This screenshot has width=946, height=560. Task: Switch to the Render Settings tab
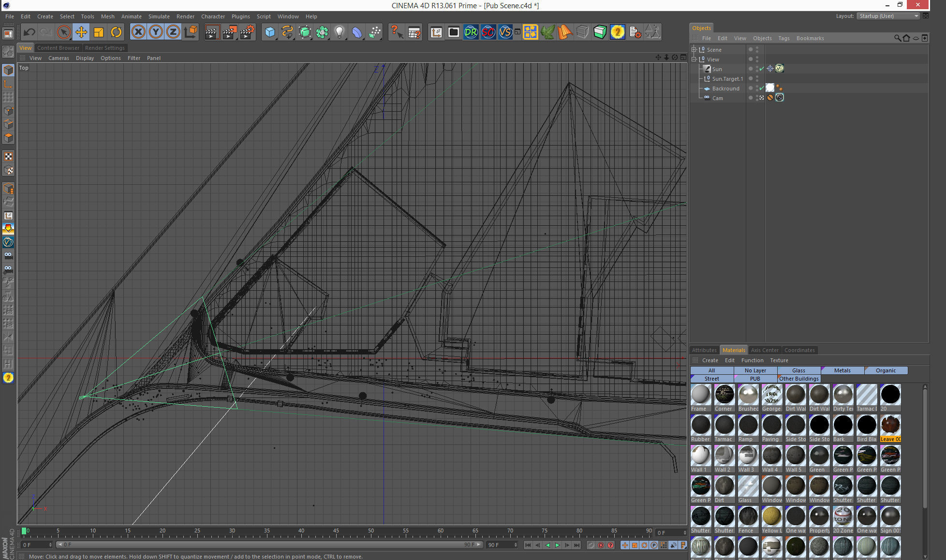(x=104, y=48)
